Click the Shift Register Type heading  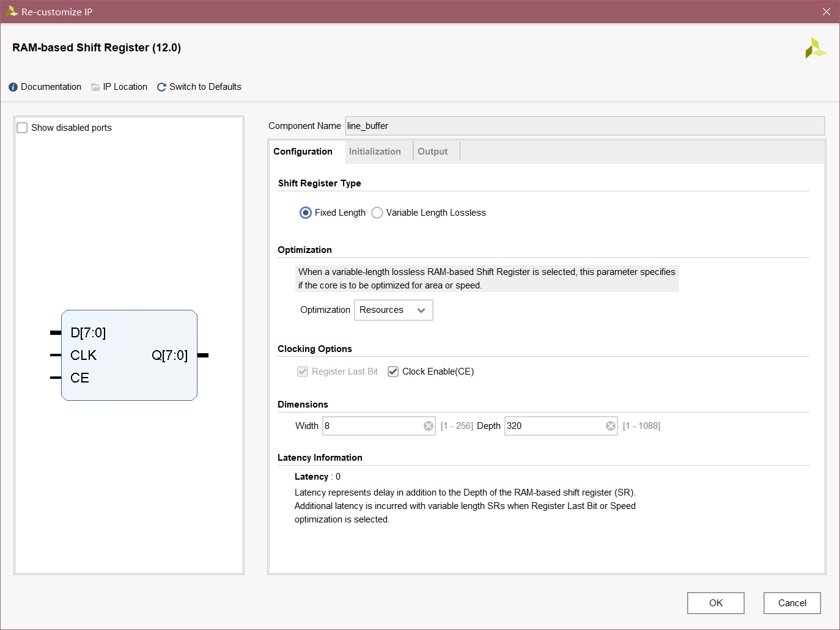pyautogui.click(x=319, y=183)
